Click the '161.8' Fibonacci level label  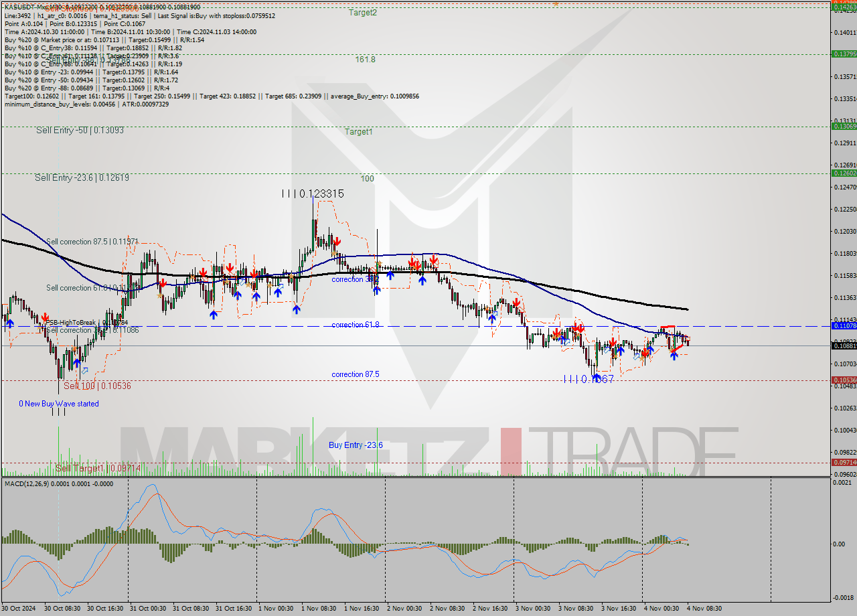(365, 59)
